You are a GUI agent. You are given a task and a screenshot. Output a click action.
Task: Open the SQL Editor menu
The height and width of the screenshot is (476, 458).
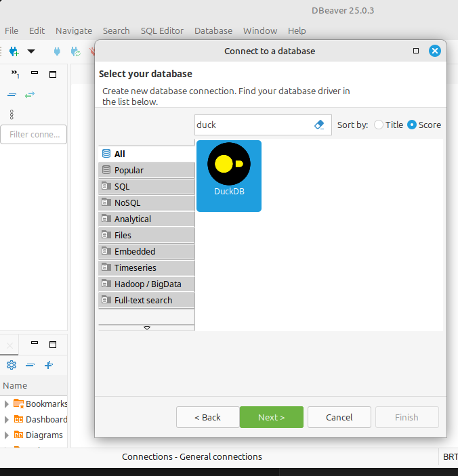[162, 30]
